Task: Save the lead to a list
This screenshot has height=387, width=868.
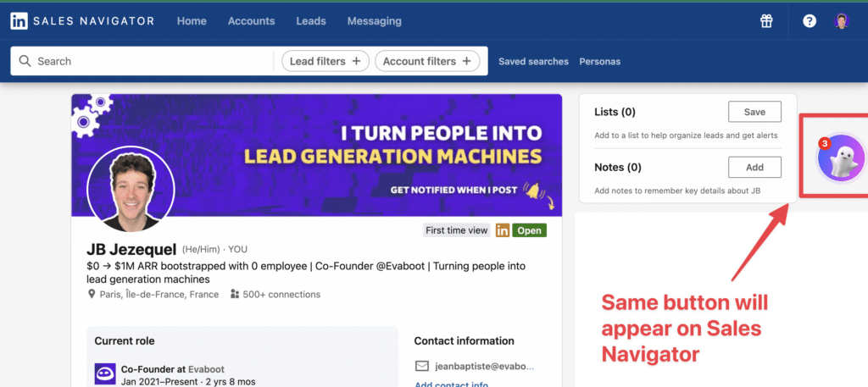Action: pyautogui.click(x=754, y=112)
